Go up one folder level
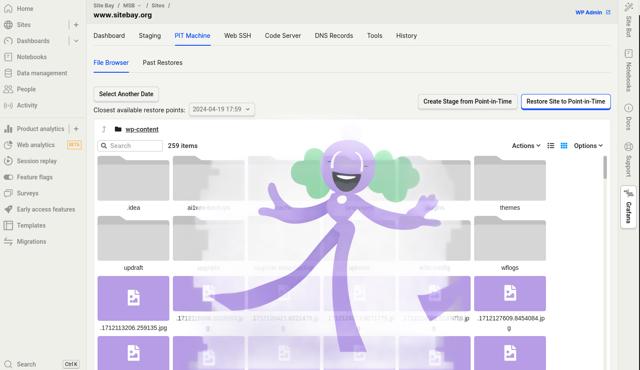640x370 pixels. coord(104,129)
